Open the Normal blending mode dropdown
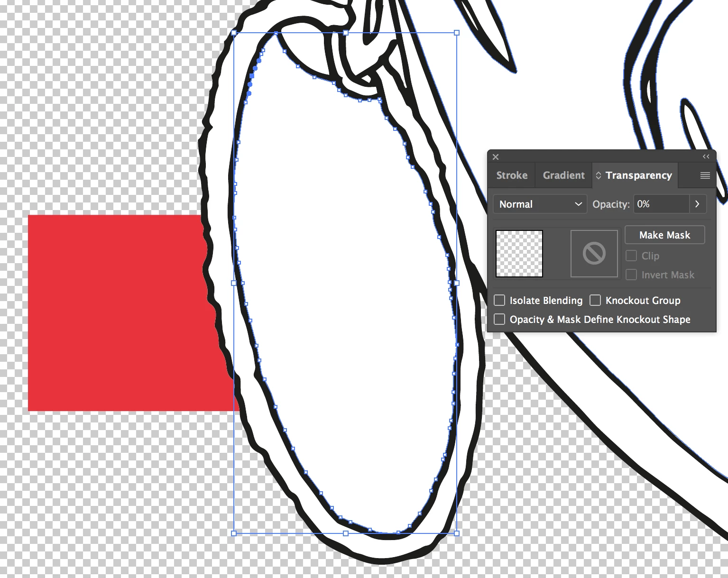728x578 pixels. pos(540,204)
